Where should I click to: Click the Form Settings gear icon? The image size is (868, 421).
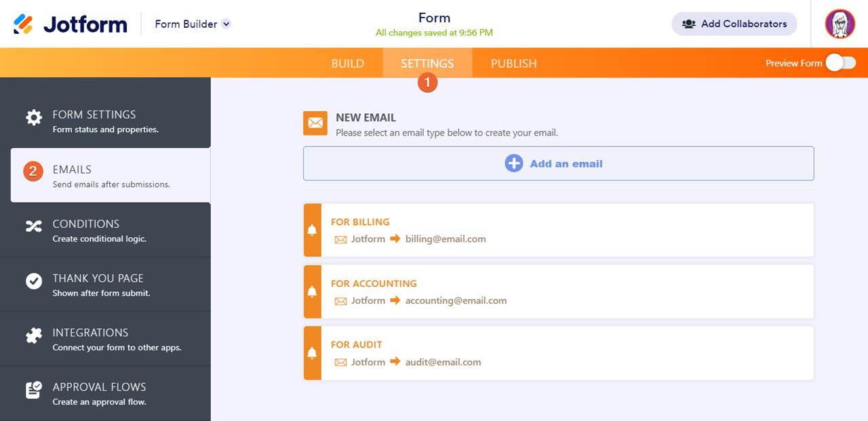[34, 117]
